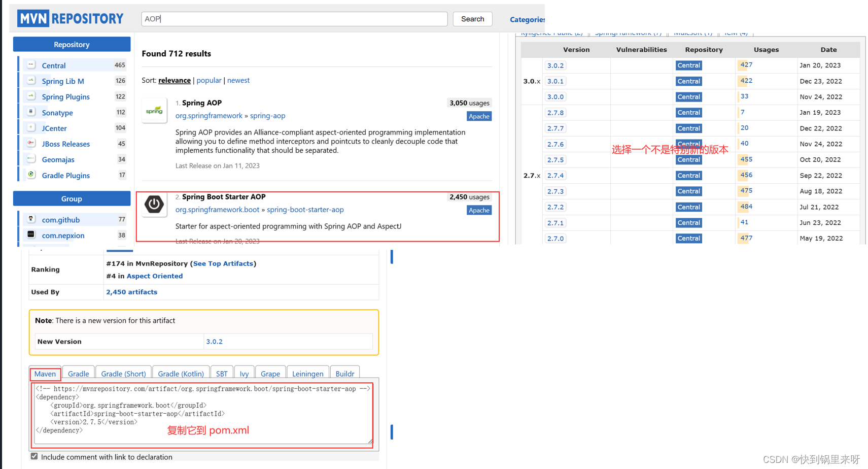Click the Search button

tap(472, 19)
